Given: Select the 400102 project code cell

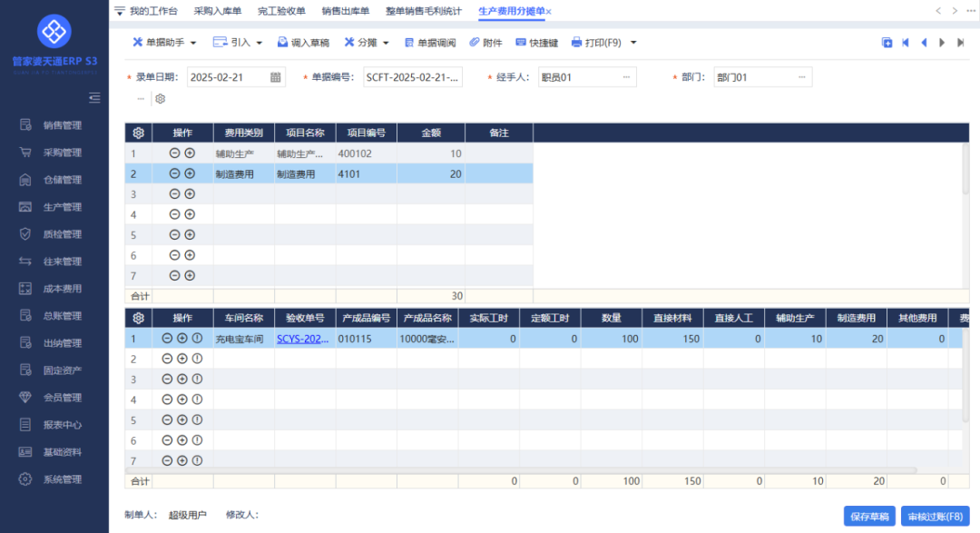Looking at the screenshot, I should pyautogui.click(x=367, y=153).
